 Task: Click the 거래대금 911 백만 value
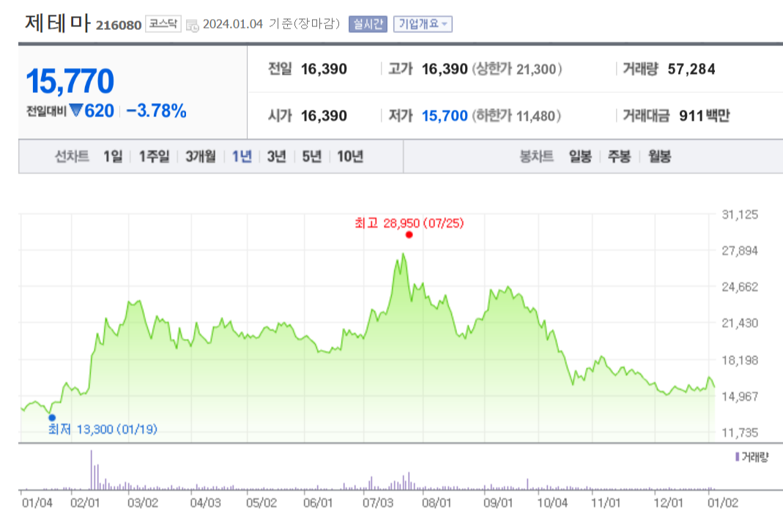click(x=705, y=116)
